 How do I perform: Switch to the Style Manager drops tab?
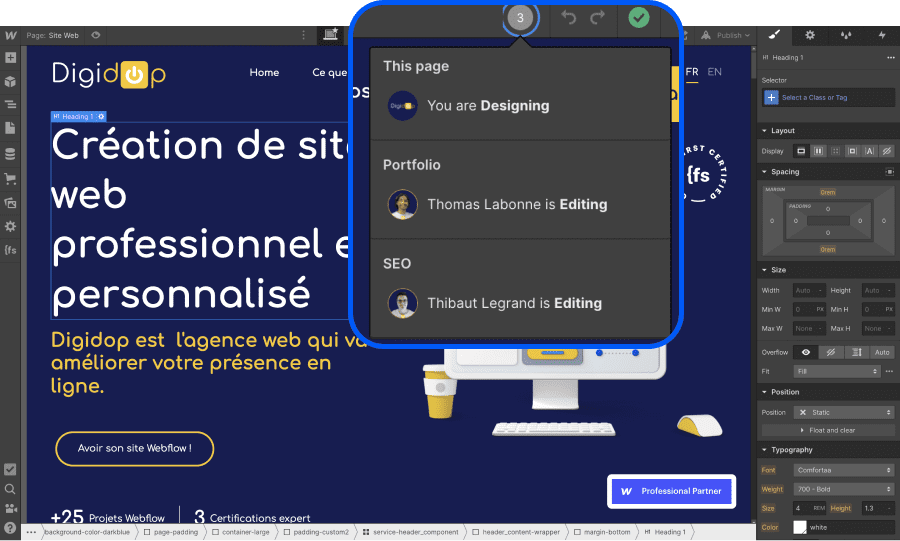click(846, 35)
